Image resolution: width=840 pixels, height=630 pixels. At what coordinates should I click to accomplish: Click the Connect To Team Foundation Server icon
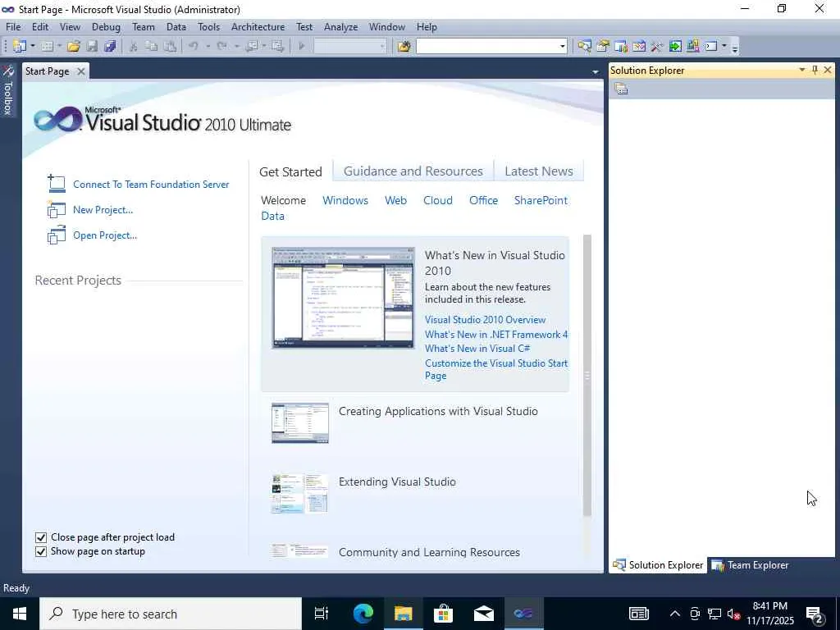point(56,184)
